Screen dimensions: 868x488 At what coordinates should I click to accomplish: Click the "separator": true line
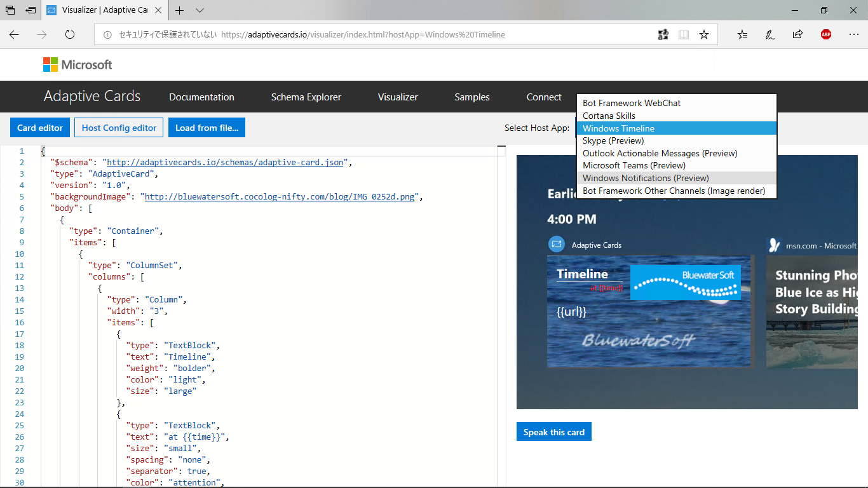point(168,471)
